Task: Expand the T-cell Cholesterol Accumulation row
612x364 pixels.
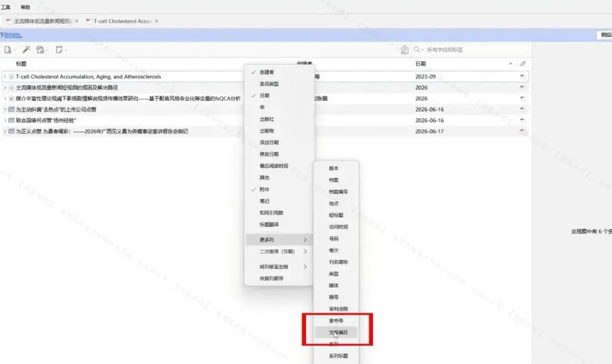Action: click(x=5, y=76)
